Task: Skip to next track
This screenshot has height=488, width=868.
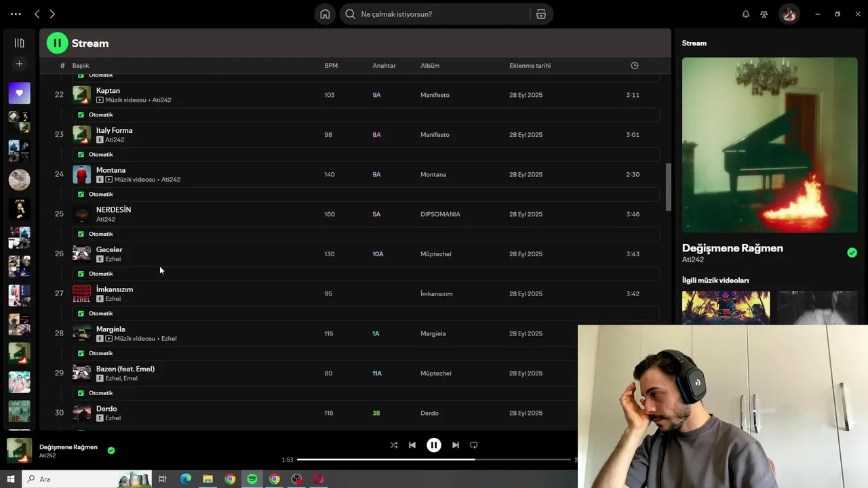Action: tap(456, 445)
